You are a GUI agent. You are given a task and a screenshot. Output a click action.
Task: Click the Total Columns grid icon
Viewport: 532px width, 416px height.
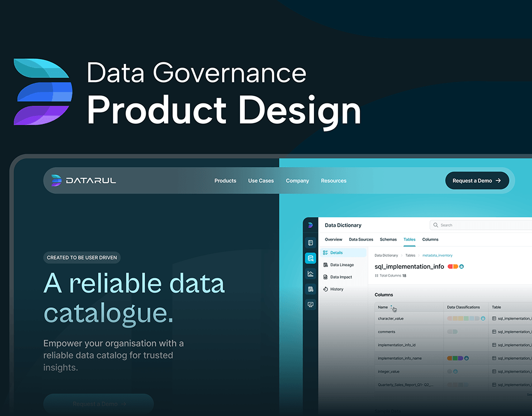376,276
